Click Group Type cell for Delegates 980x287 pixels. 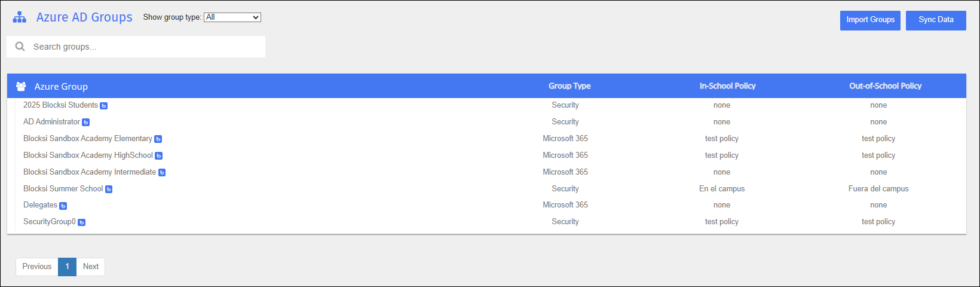point(565,205)
